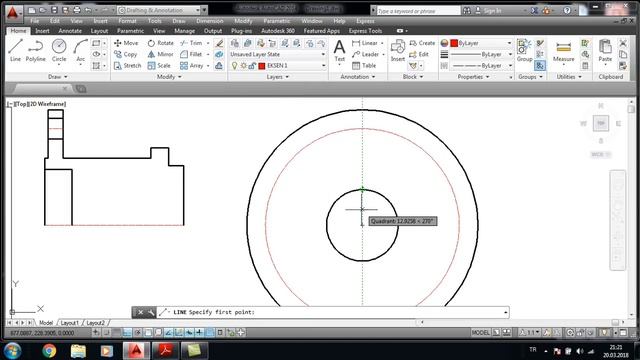
Task: Expand the Draw panel
Action: pyautogui.click(x=57, y=77)
